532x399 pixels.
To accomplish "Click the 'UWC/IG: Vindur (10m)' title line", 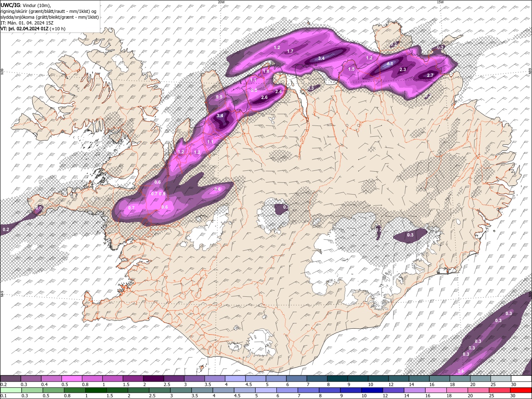I will point(26,5).
